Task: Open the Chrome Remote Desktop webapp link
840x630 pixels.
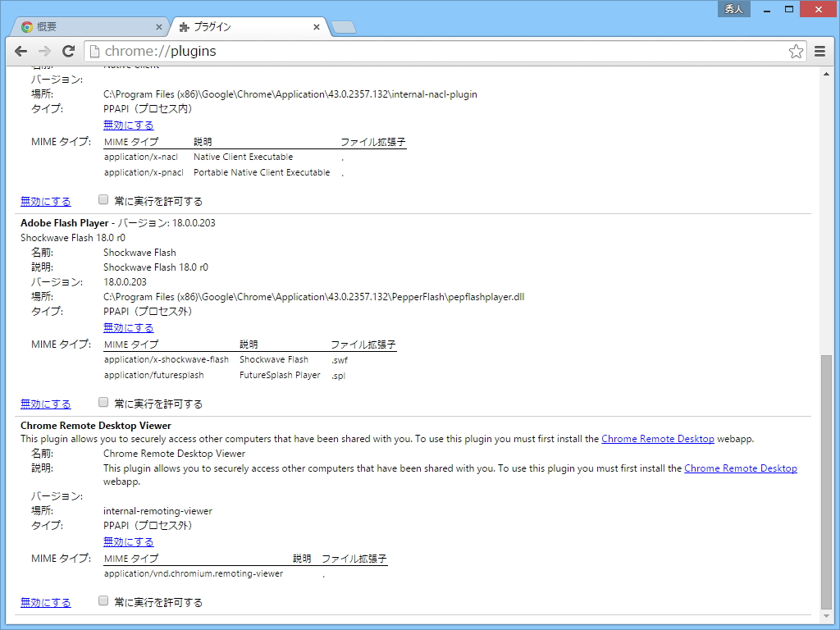Action: click(x=657, y=438)
